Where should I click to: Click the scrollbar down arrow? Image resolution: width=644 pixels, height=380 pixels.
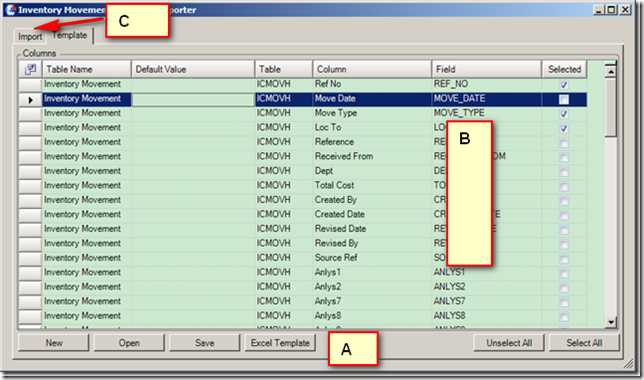(611, 322)
